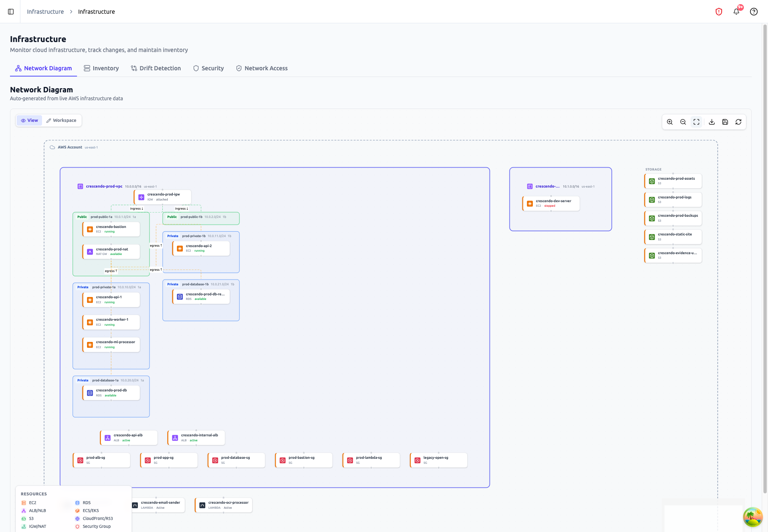Open the Network Access tab
This screenshot has height=532, width=768.
click(x=262, y=68)
